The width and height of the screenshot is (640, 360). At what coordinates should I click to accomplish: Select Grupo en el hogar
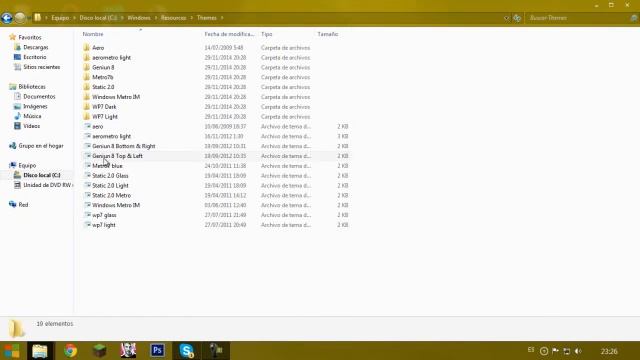pyautogui.click(x=41, y=146)
